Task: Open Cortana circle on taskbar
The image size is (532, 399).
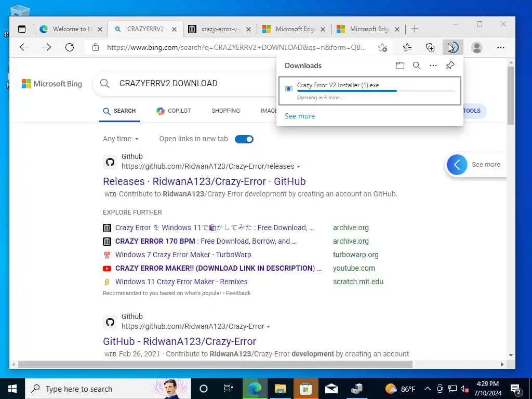Action: coord(204,389)
